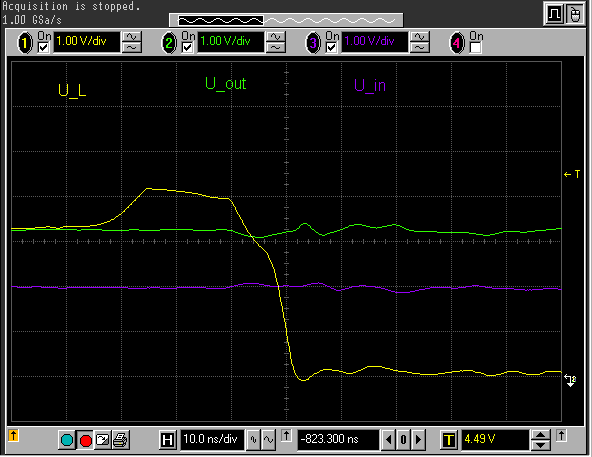This screenshot has width=592, height=457.
Task: Open Channel 1 setup via yellow 1 icon
Action: (x=25, y=43)
